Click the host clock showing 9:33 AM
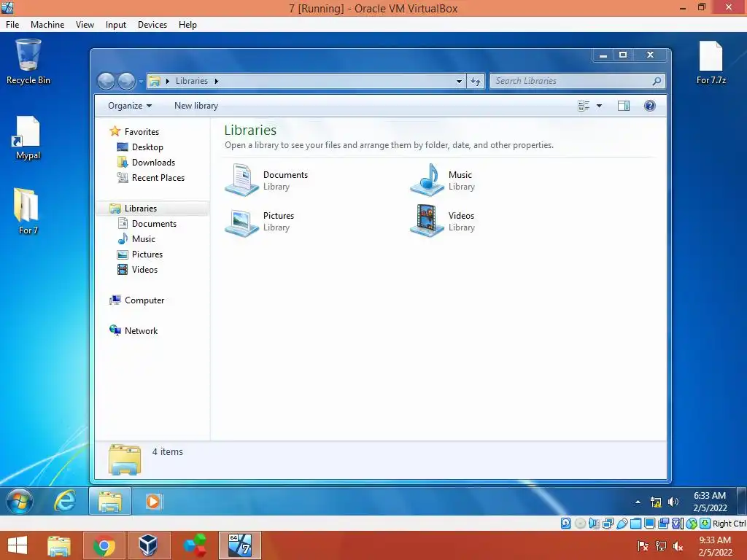This screenshot has width=747, height=560. [x=715, y=545]
